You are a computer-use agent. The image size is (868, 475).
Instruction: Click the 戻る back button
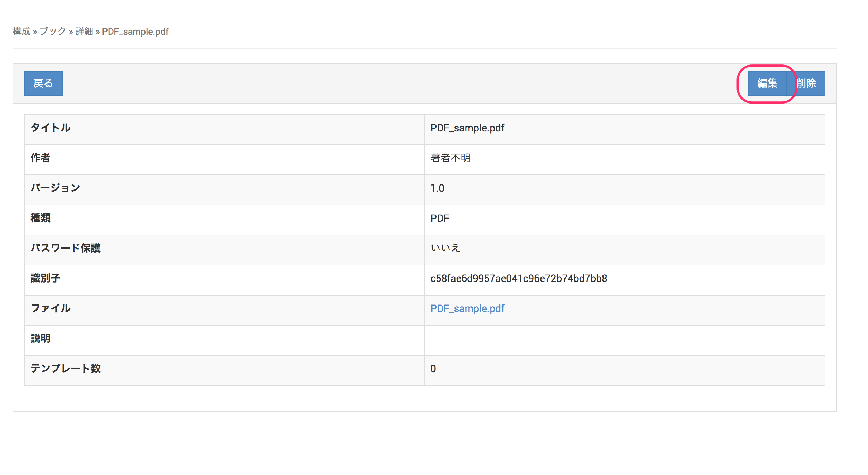(43, 83)
